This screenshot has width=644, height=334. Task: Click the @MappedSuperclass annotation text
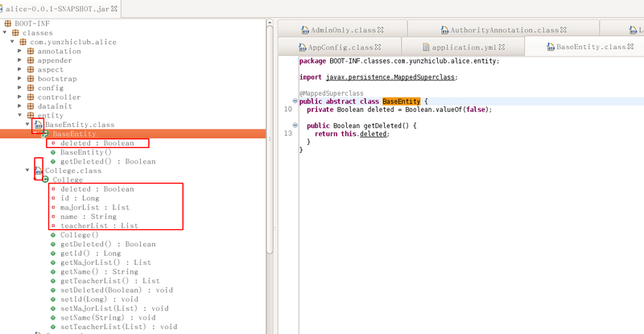[332, 93]
